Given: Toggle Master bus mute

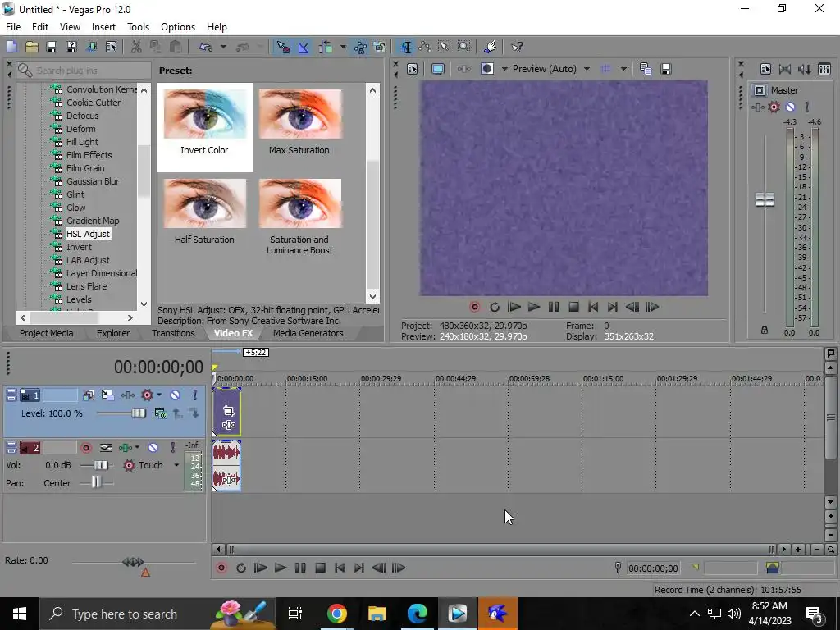Looking at the screenshot, I should coord(790,107).
